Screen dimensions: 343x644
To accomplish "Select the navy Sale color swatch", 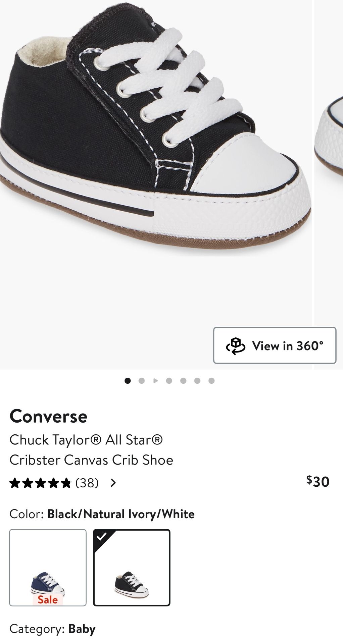I will 48,568.
